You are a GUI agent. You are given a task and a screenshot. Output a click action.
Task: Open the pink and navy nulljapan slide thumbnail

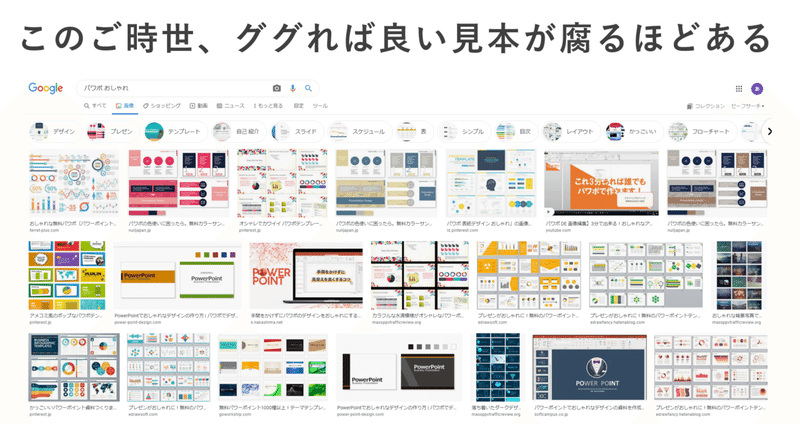point(179,183)
